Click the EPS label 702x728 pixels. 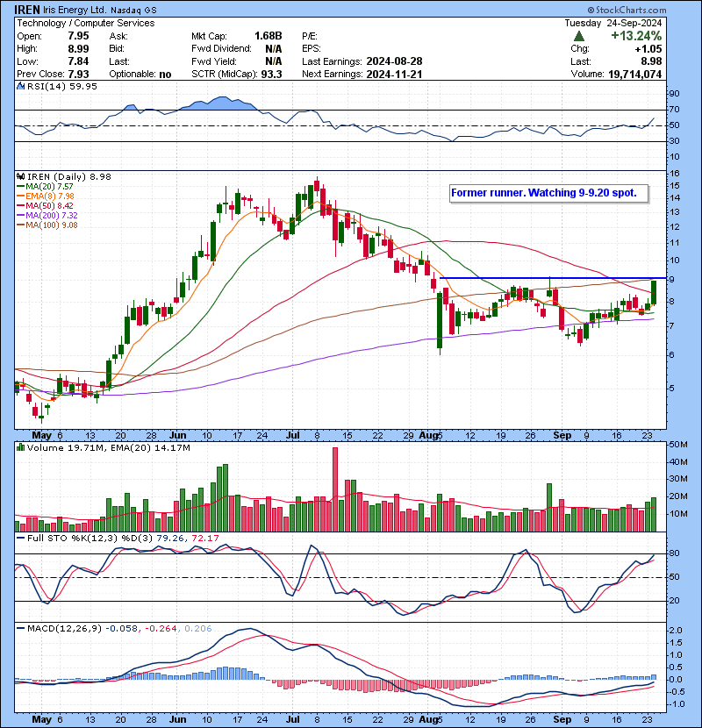(x=312, y=48)
